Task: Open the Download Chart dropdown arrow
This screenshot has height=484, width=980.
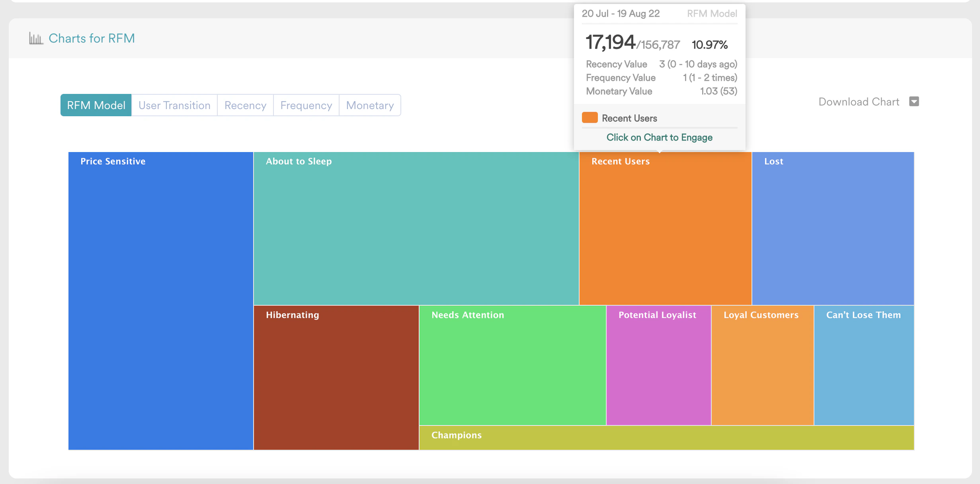Action: coord(914,101)
